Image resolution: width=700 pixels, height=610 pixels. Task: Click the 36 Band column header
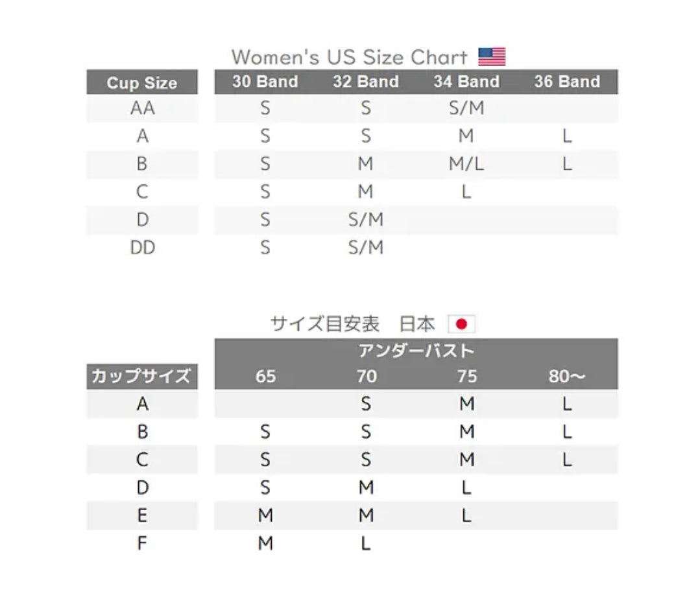567,82
